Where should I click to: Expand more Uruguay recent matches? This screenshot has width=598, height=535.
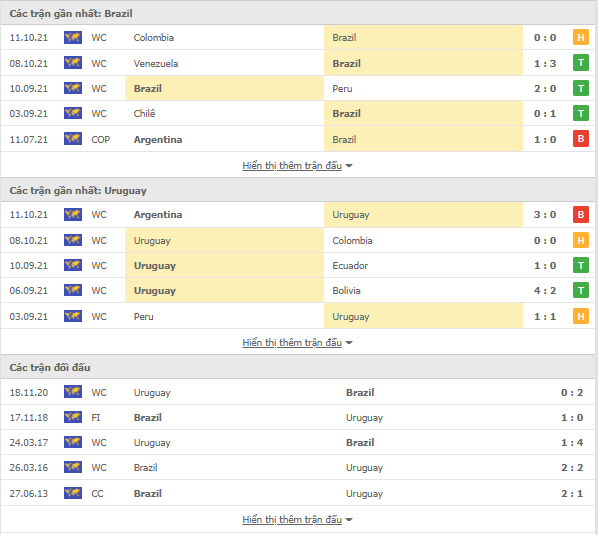click(x=297, y=342)
